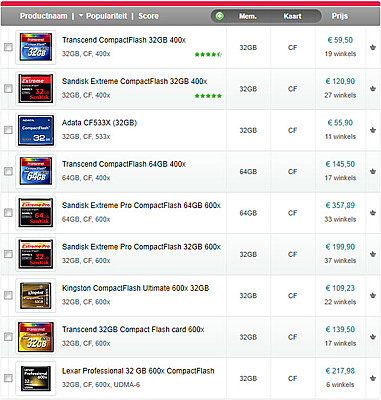Click '27 winkels' text

340,95
